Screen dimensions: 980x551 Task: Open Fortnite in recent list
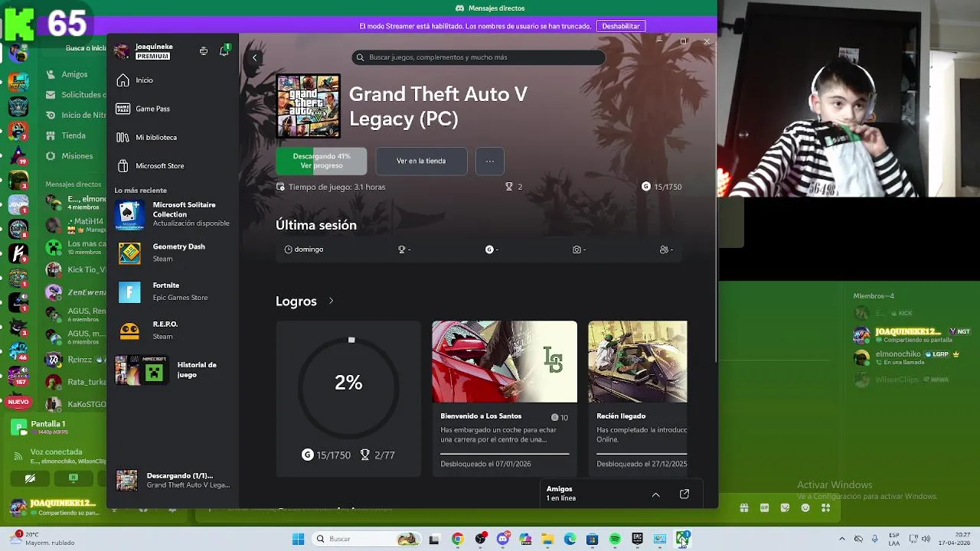click(172, 292)
